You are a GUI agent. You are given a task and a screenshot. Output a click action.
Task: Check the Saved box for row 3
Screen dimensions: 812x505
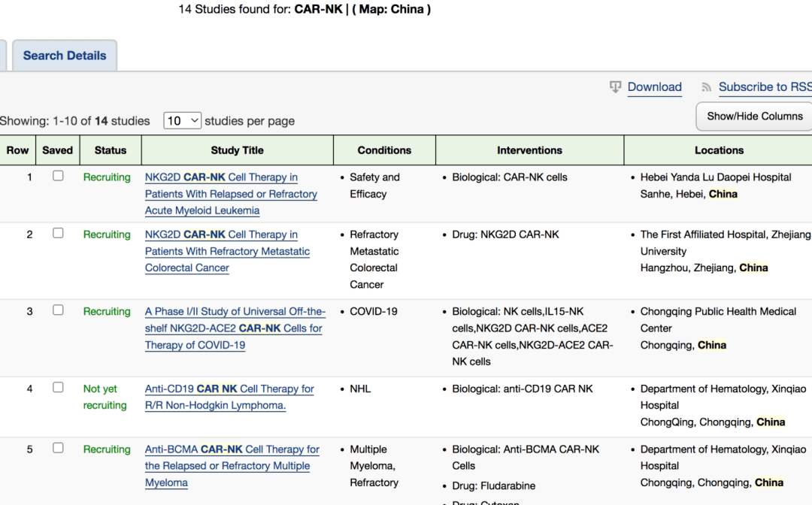58,310
